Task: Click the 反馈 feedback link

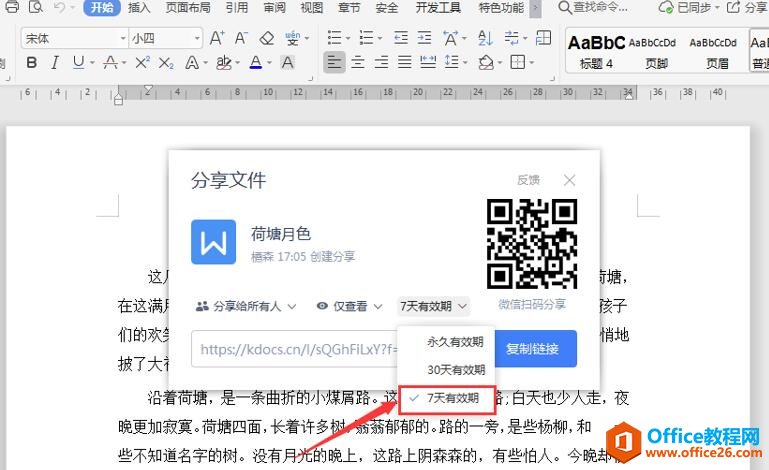Action: click(528, 180)
